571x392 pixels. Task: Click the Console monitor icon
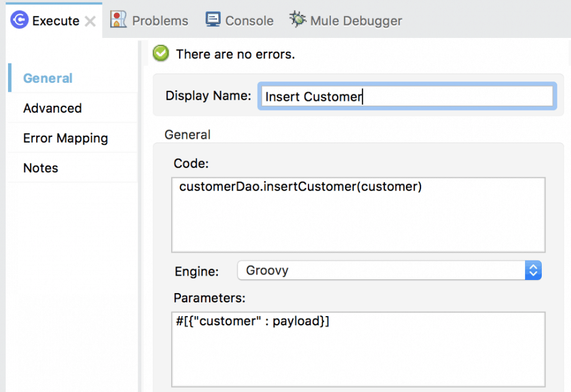(x=213, y=20)
